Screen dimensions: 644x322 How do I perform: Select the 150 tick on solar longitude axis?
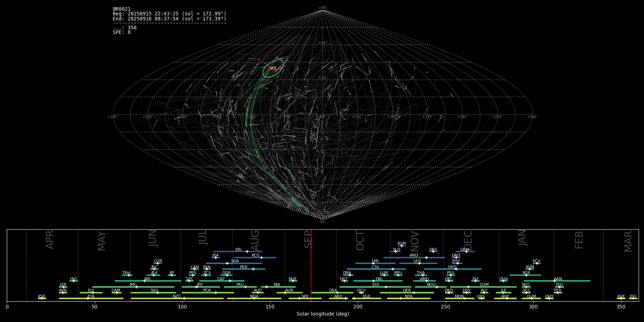click(x=270, y=307)
